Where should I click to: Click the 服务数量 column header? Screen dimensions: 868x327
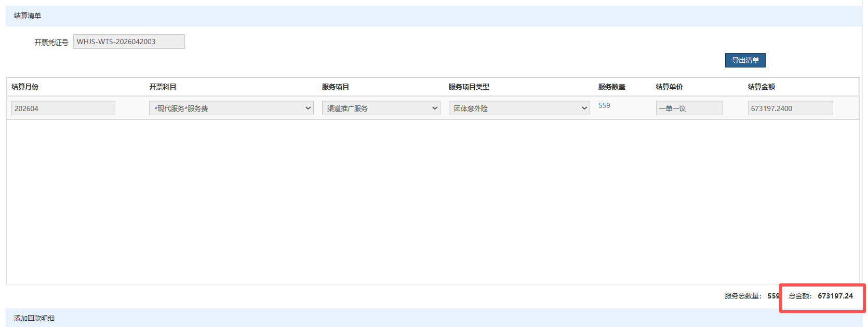[612, 87]
